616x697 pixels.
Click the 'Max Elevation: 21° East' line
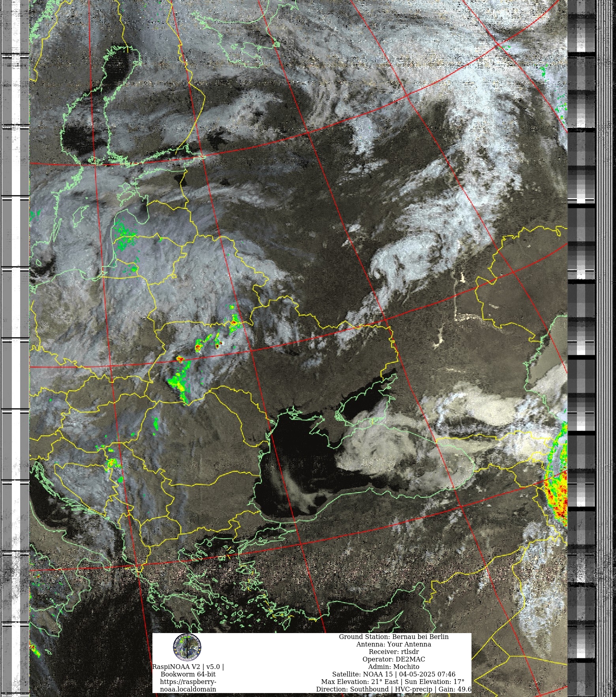tap(393, 682)
